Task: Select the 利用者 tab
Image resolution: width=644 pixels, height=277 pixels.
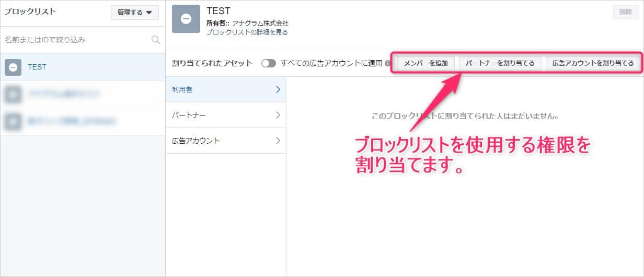Action: click(x=220, y=89)
